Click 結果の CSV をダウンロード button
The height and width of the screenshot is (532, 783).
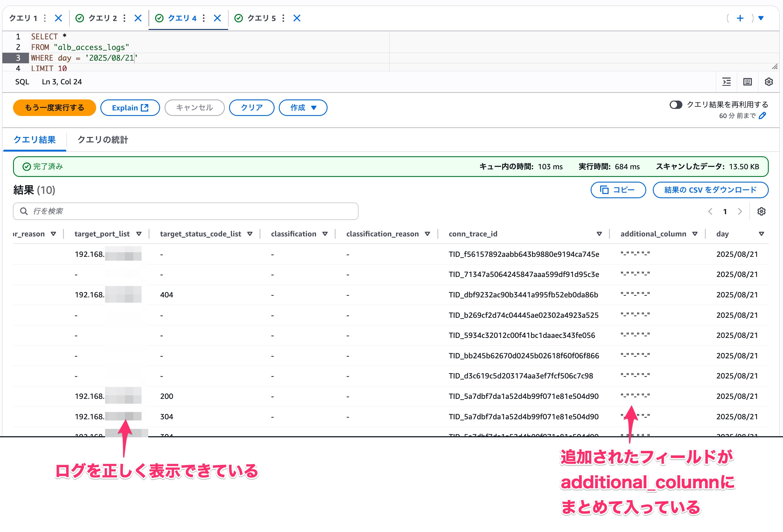click(710, 190)
